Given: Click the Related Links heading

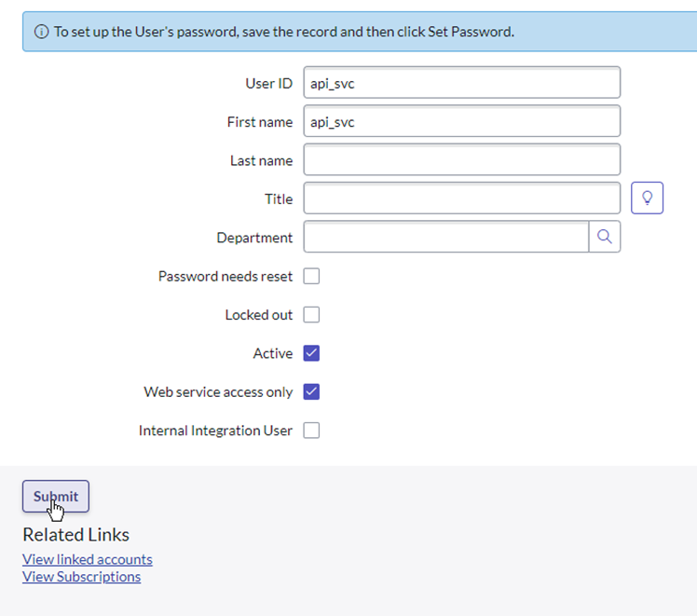Looking at the screenshot, I should pyautogui.click(x=76, y=535).
